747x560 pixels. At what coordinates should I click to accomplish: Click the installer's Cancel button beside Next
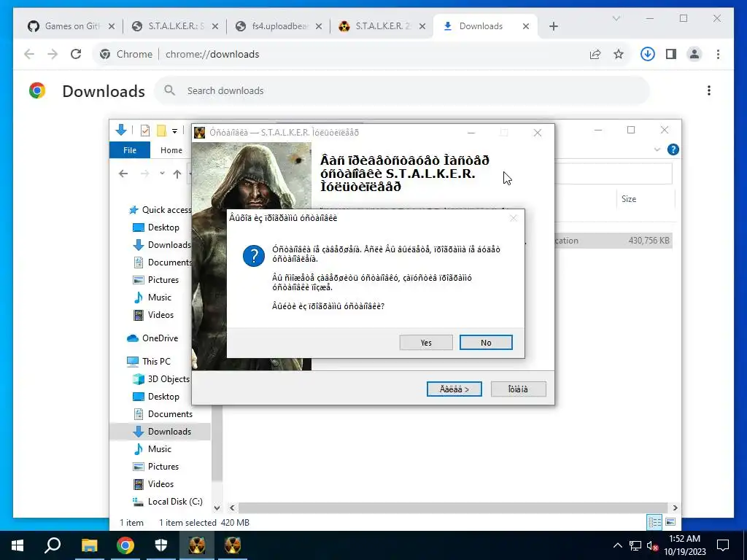pyautogui.click(x=518, y=389)
